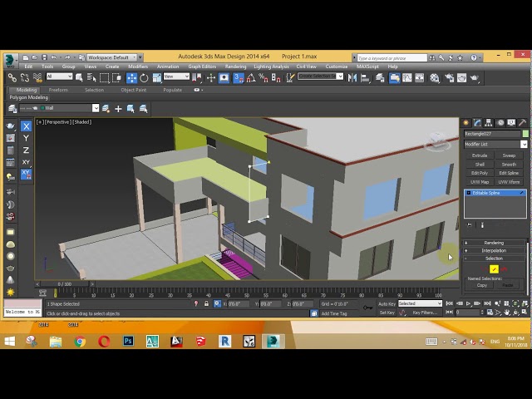Open the Workspace: Default dropdown
The image size is (532, 399).
point(112,57)
